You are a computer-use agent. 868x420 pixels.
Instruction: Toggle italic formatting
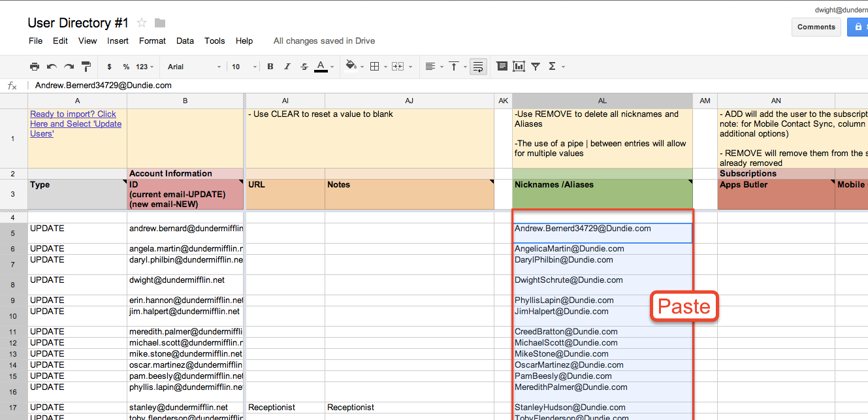point(287,67)
